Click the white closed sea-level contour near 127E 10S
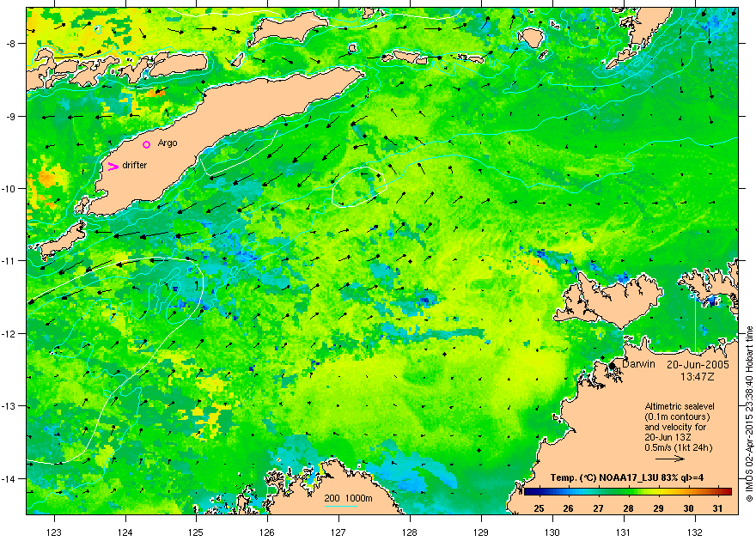Viewport: 756px width, 541px height. click(x=360, y=186)
